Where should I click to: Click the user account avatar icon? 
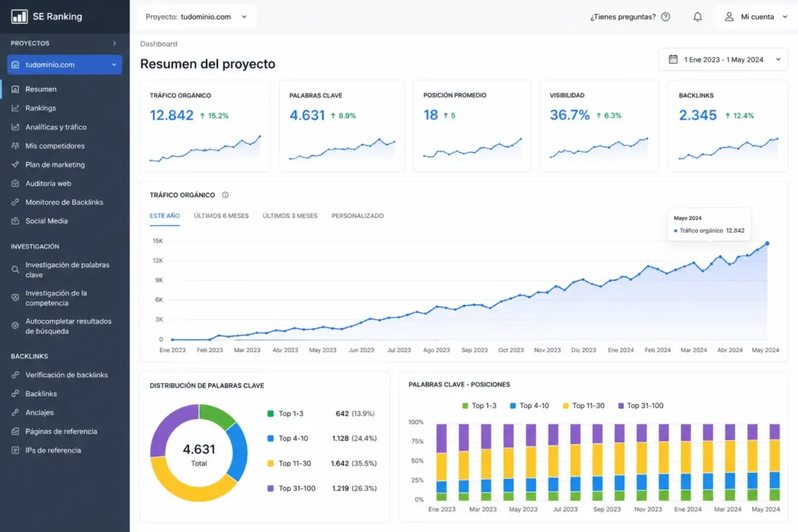tap(729, 17)
